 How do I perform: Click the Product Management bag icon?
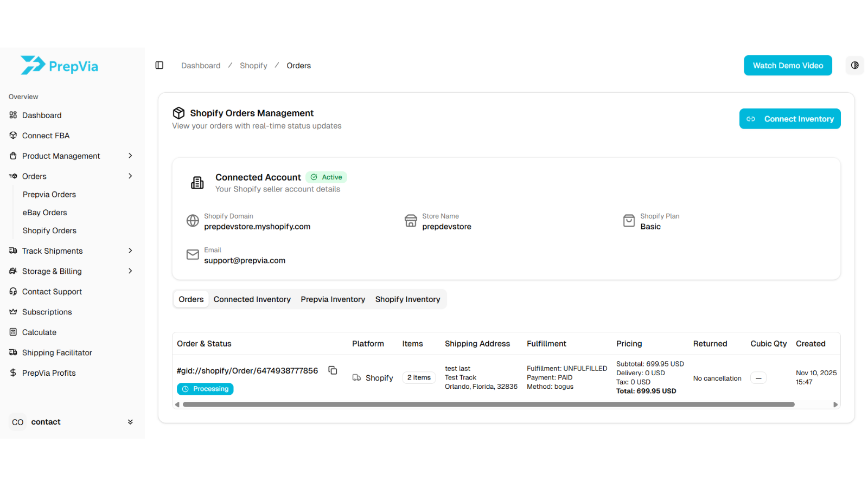(13, 156)
